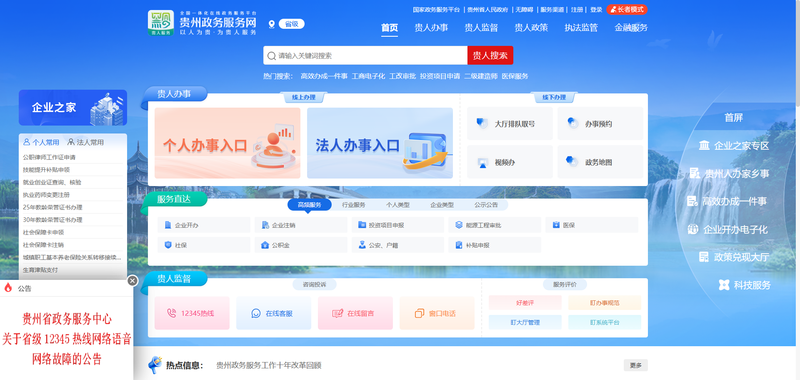Click the red 贵人搜索 button

[x=490, y=56]
